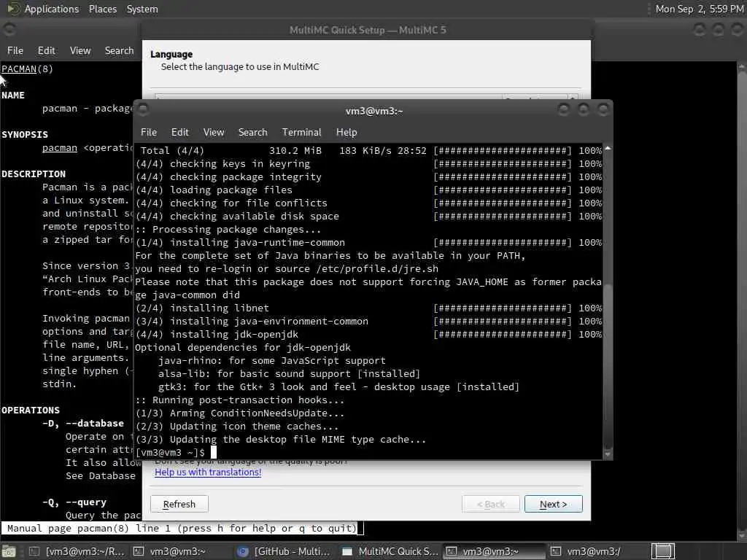Viewport: 747px width, 560px height.
Task: Open Edit menu in front terminal window
Action: pos(179,133)
